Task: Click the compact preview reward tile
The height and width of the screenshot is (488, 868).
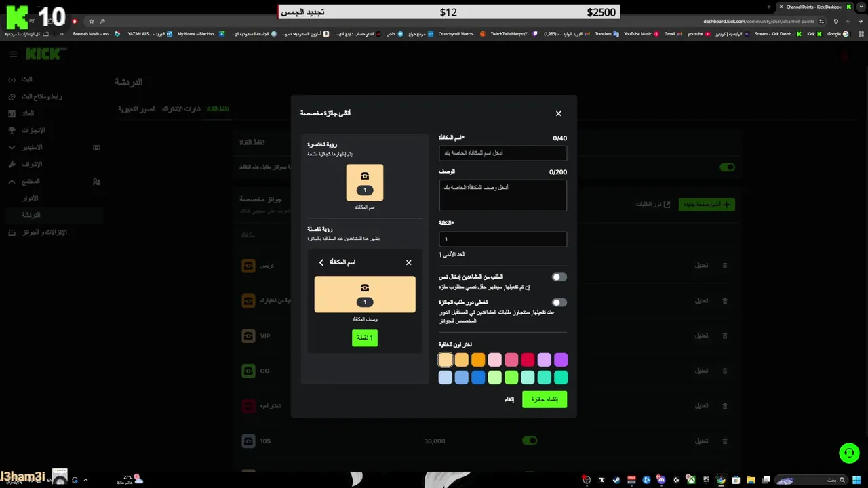Action: click(x=365, y=182)
